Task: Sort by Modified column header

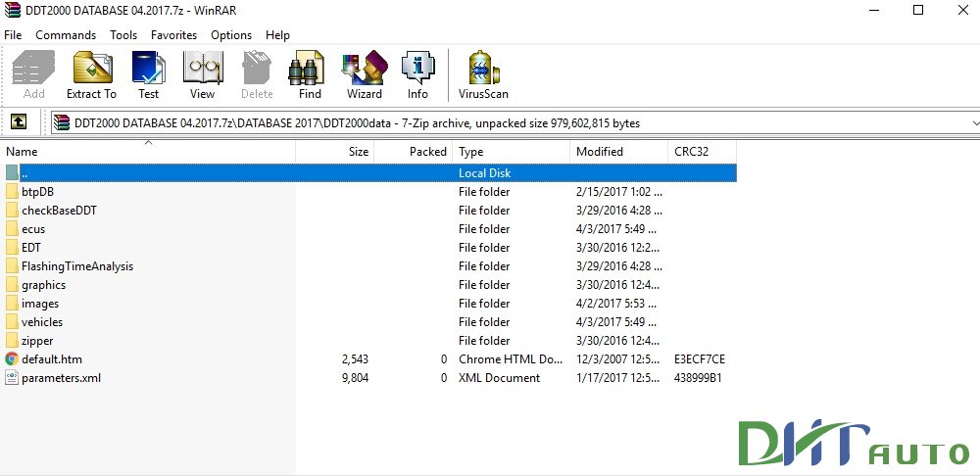Action: pyautogui.click(x=618, y=151)
